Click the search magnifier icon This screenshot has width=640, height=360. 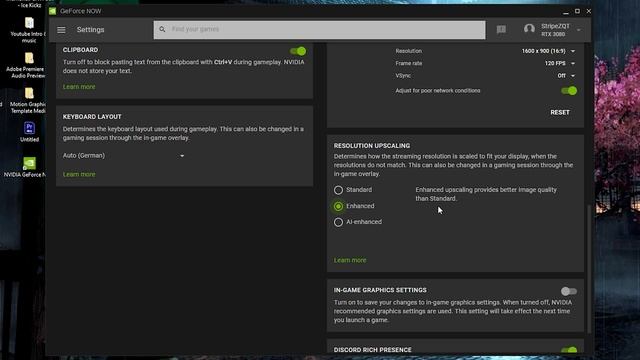click(x=162, y=29)
